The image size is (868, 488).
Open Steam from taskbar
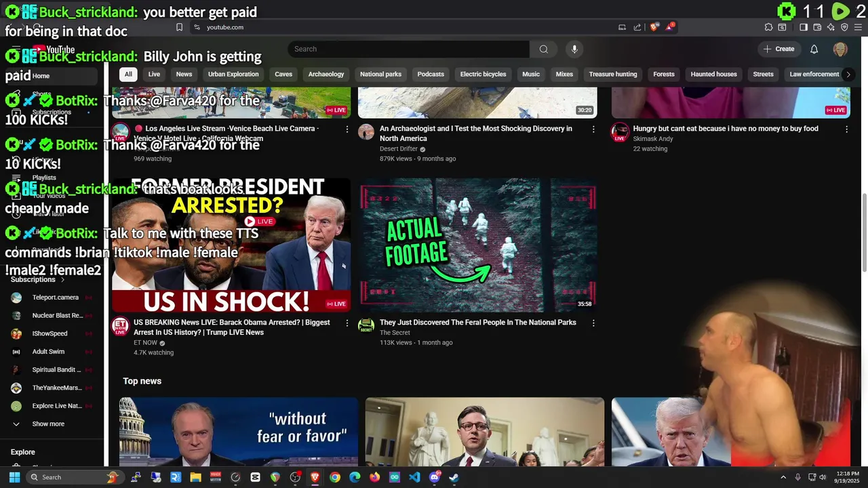[x=454, y=477]
